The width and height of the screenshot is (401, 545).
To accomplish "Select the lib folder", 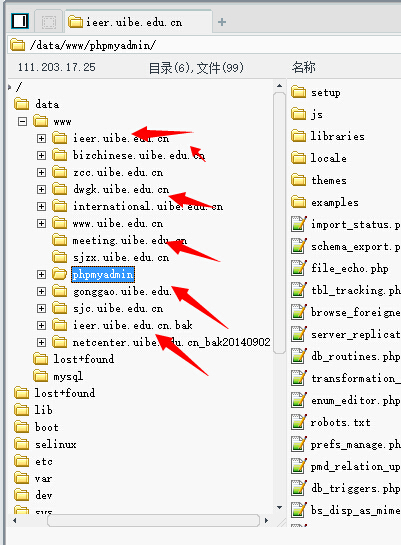I will tap(43, 410).
